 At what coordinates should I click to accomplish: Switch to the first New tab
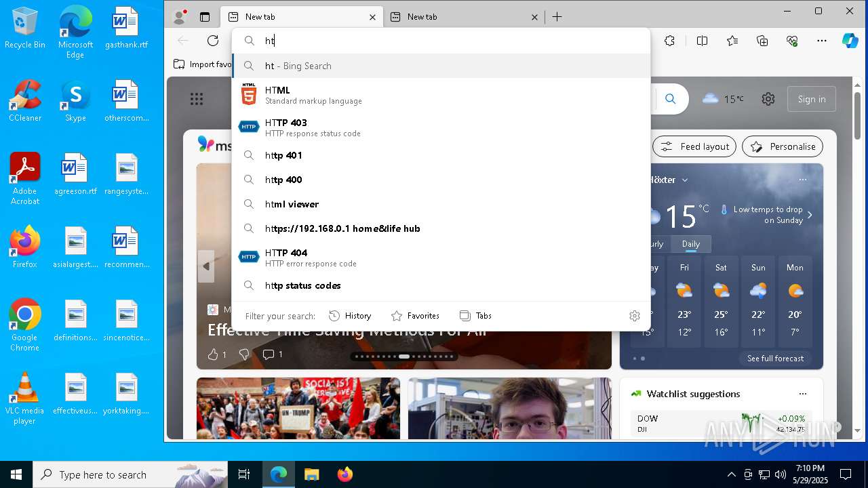(x=295, y=17)
